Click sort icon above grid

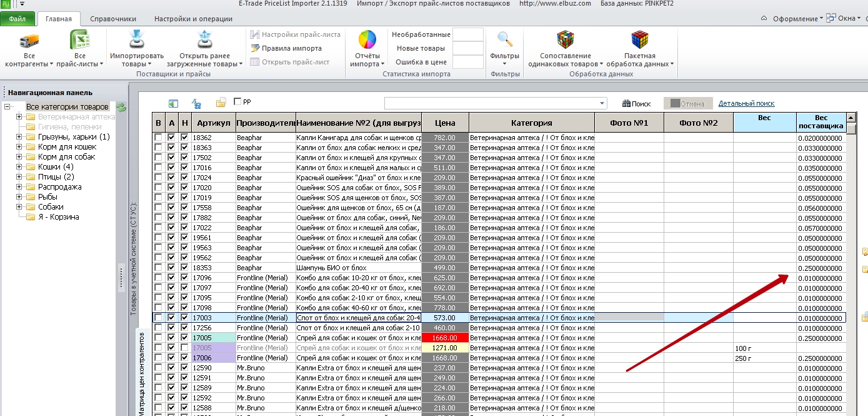pos(196,103)
